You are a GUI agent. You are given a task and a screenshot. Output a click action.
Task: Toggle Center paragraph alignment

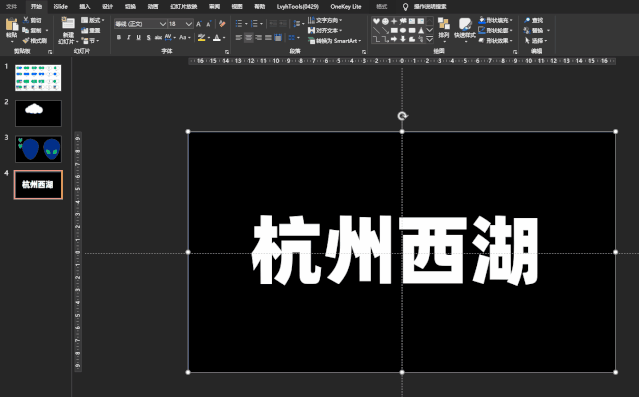(249, 37)
